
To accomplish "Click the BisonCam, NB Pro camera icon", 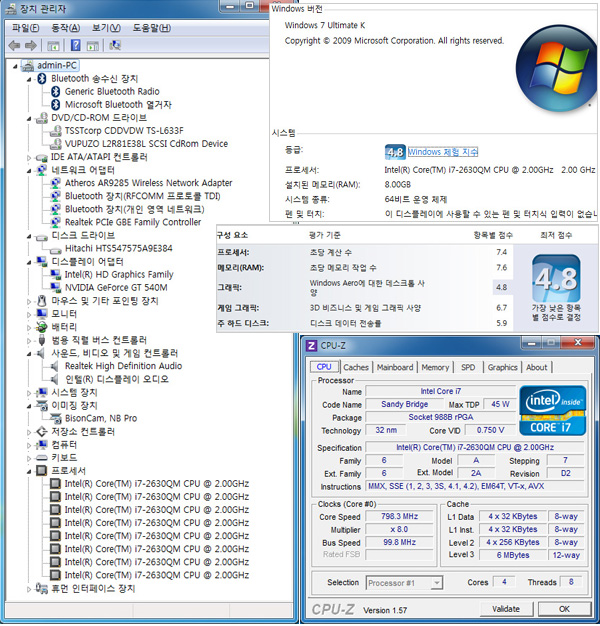I will 55,418.
